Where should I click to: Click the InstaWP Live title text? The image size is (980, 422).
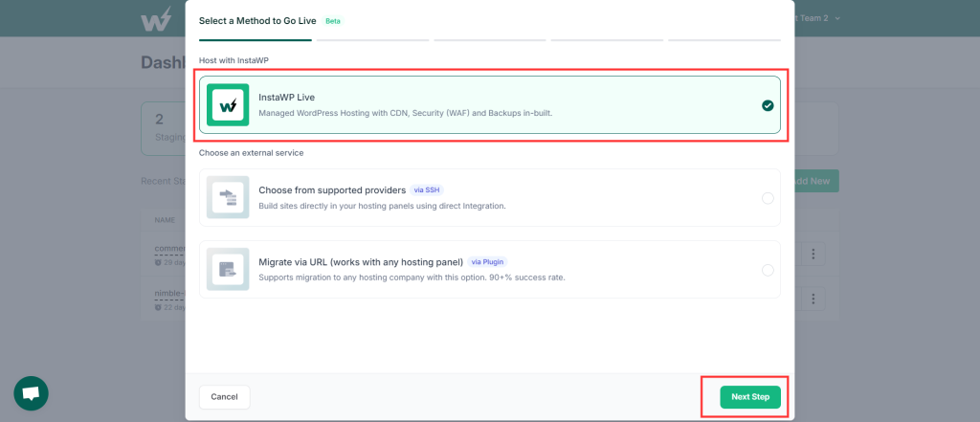(287, 98)
